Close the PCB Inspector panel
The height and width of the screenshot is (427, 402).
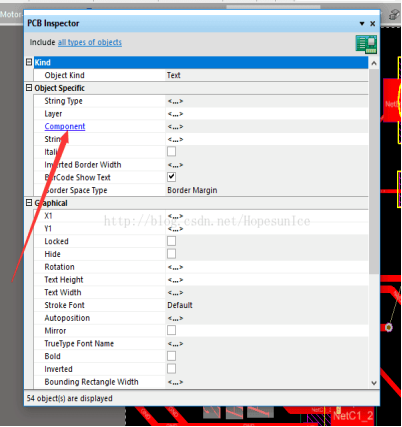373,24
